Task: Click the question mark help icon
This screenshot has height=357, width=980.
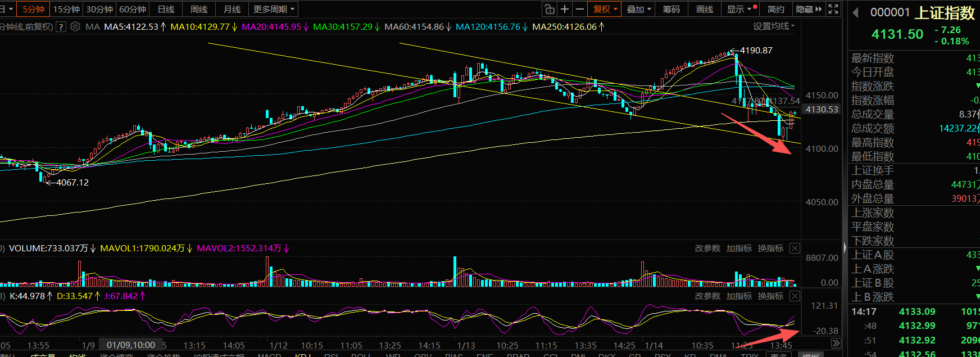Action: point(61,27)
